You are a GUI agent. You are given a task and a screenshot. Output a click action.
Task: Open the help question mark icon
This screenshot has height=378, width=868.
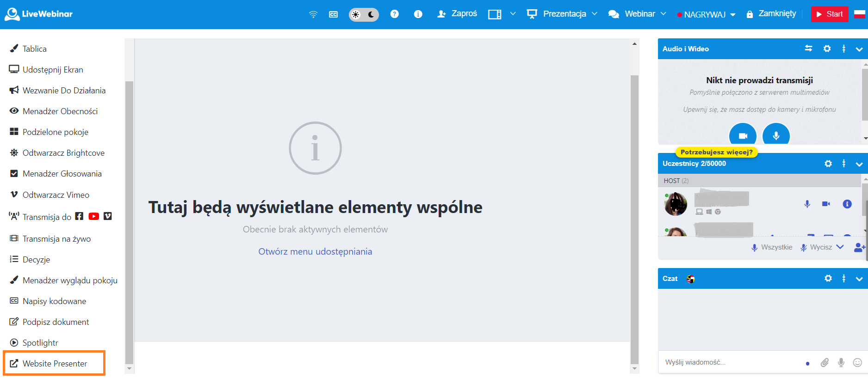click(x=394, y=14)
